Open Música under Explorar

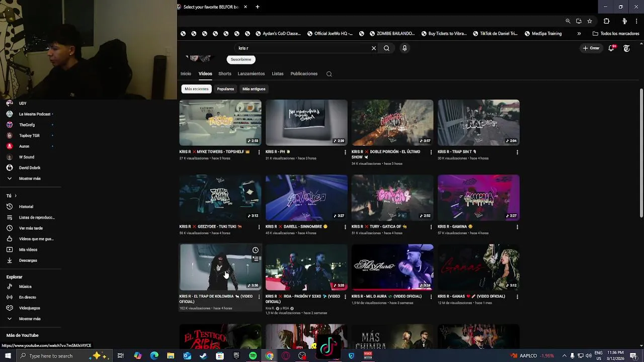pyautogui.click(x=25, y=287)
